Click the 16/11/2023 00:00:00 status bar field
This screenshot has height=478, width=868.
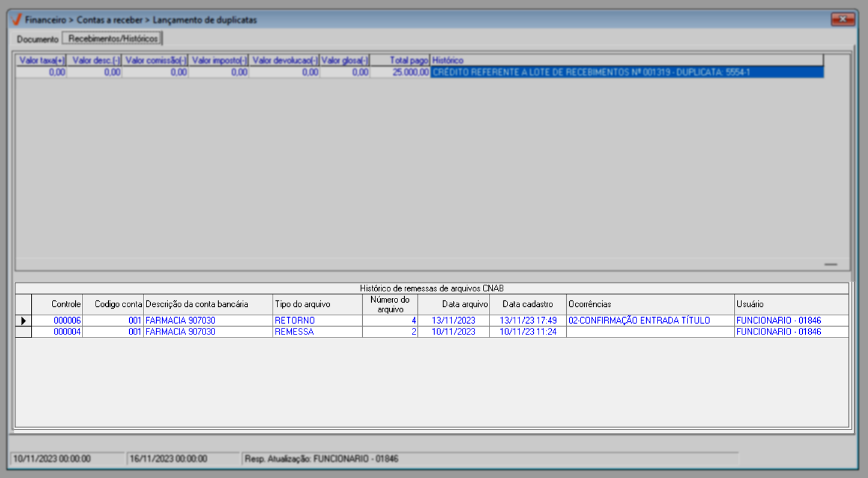tap(182, 459)
